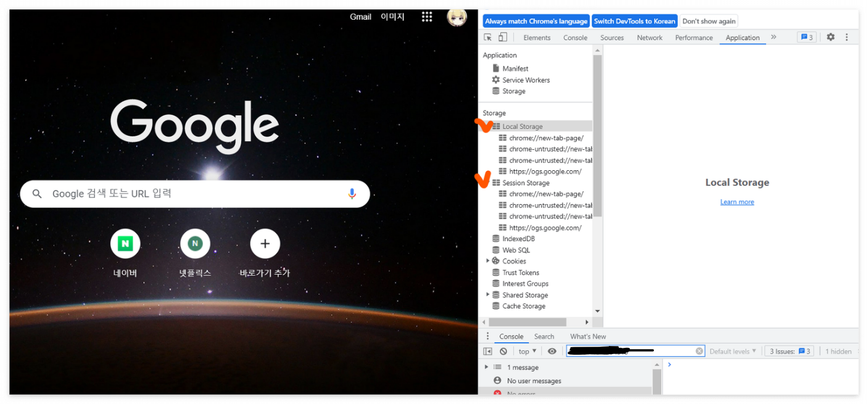Expand the Cookies tree arrow
Image resolution: width=868 pixels, height=404 pixels.
point(487,261)
